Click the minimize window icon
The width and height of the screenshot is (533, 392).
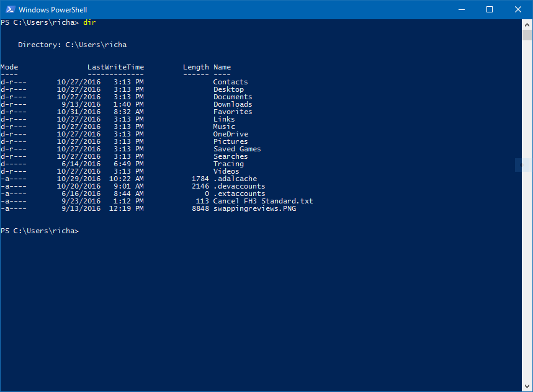pyautogui.click(x=461, y=9)
